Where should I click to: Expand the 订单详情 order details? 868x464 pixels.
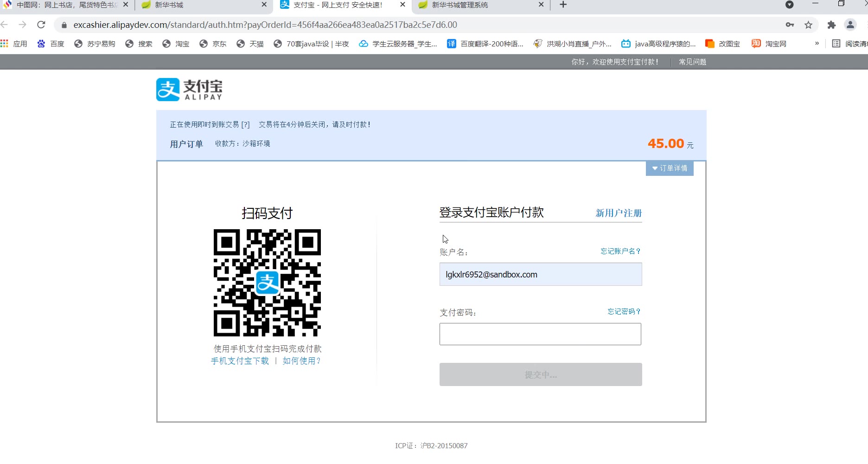click(x=670, y=168)
